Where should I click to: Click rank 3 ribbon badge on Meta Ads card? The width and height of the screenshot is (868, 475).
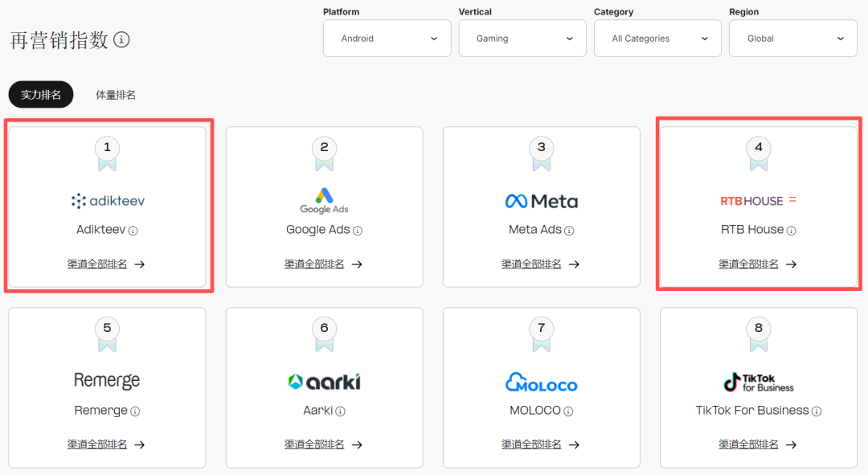542,154
